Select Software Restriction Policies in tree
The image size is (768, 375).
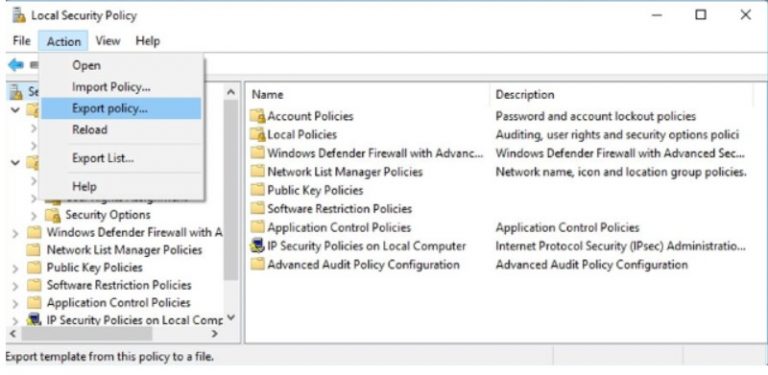(x=119, y=285)
